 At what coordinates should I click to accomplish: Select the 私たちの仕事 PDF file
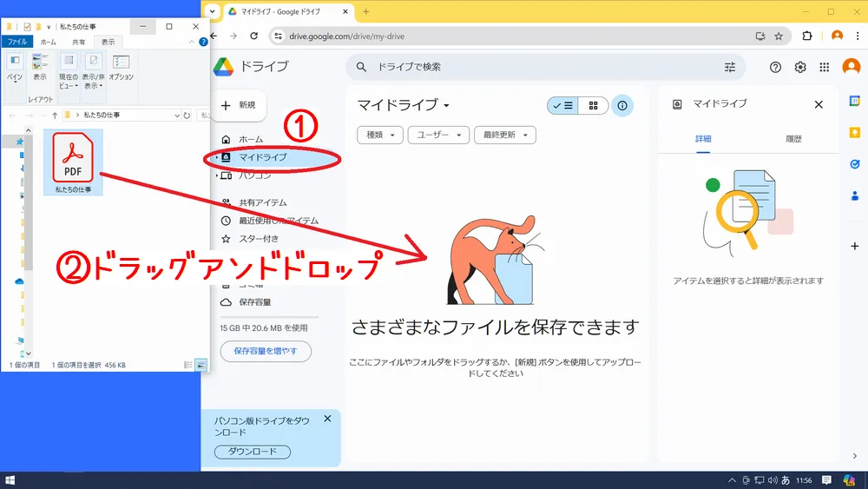coord(73,162)
